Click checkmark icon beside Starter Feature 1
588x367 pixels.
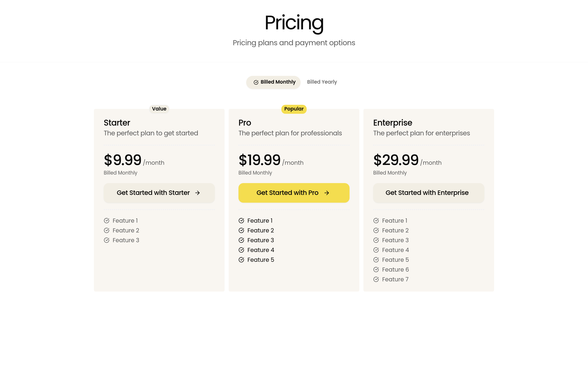[x=106, y=221]
